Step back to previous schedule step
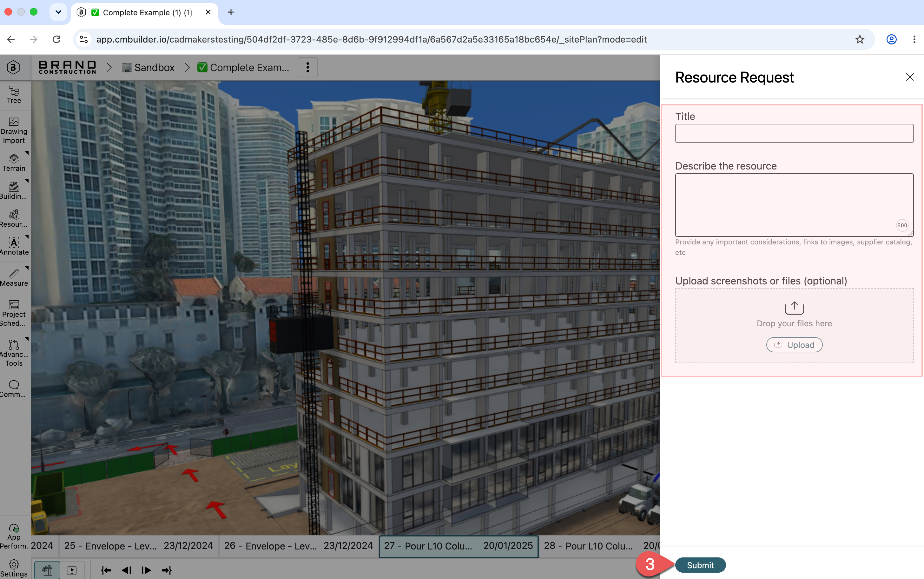Viewport: 924px width, 579px height. [126, 570]
